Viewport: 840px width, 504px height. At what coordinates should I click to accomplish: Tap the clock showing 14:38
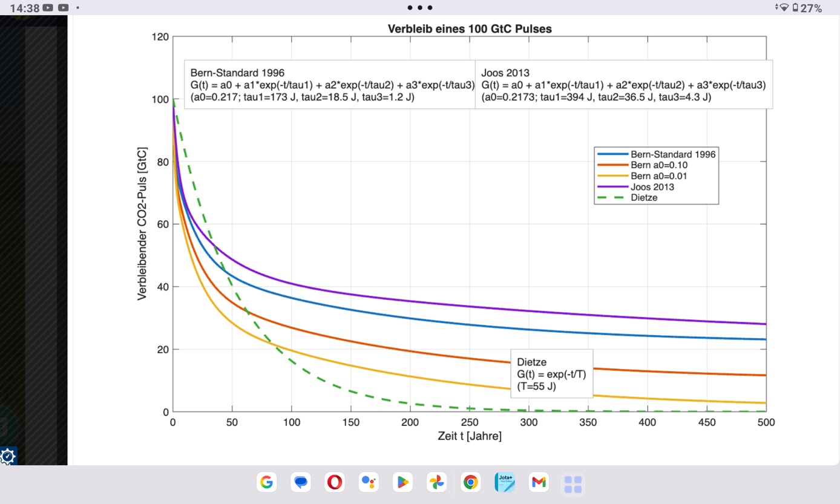pyautogui.click(x=24, y=8)
